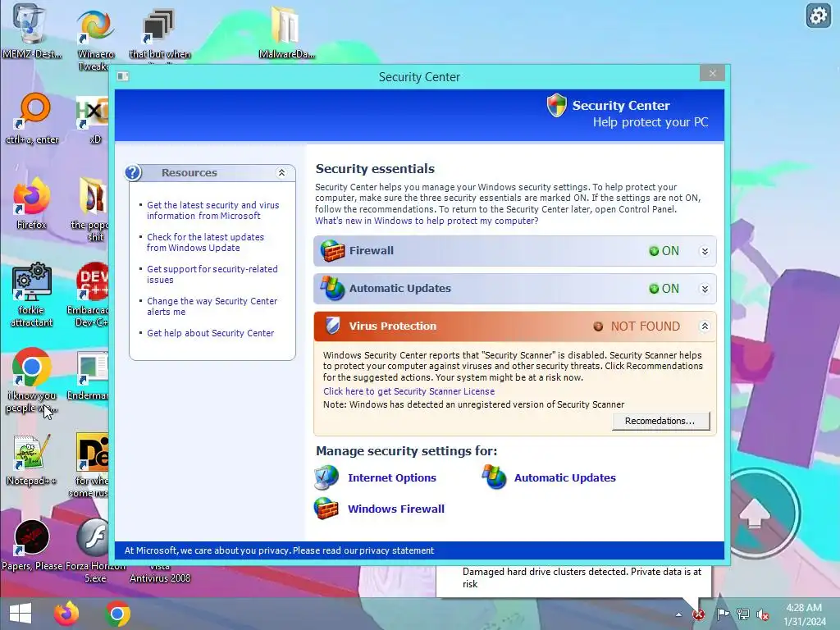This screenshot has height=630, width=840.
Task: Click the 'Damaged hard drive clusters' balloon notification
Action: (573, 581)
